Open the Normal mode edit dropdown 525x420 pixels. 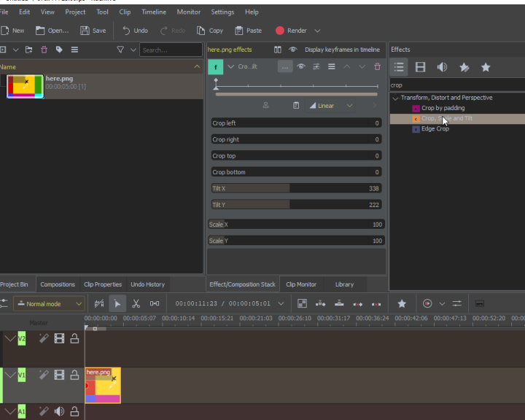(x=50, y=304)
